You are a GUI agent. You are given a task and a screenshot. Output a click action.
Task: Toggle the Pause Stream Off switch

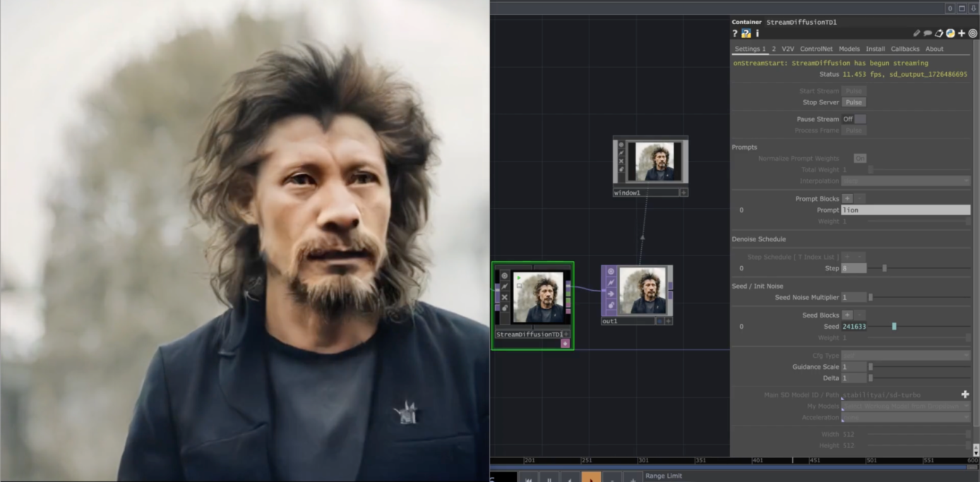[x=854, y=119]
